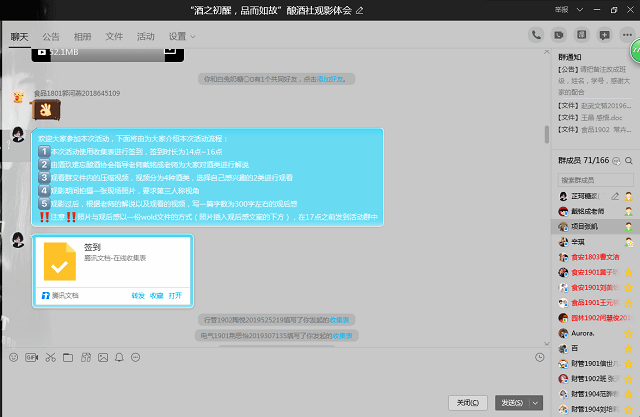Click avatar of 食品1801 sender
Screen dimensions: 640x417
point(18,97)
